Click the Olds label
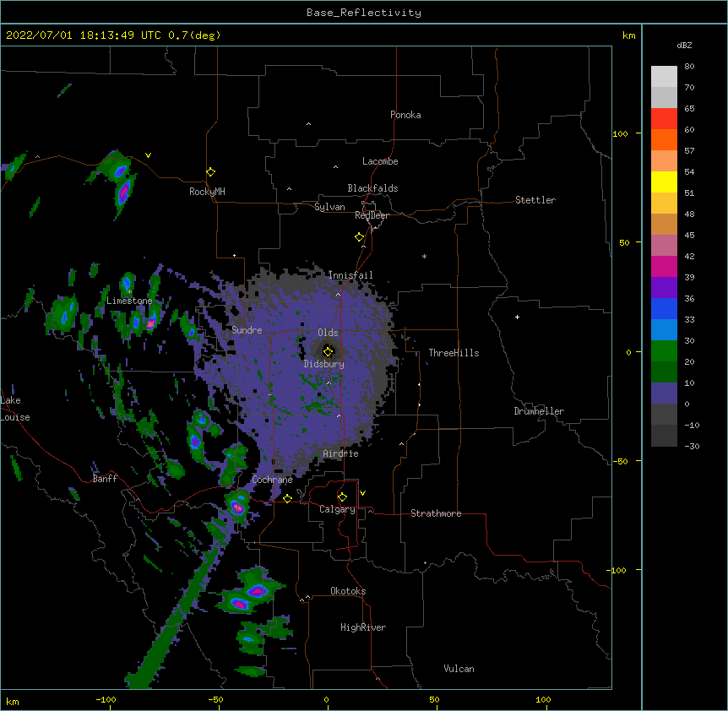Screen dimensions: 728x711 coord(328,333)
